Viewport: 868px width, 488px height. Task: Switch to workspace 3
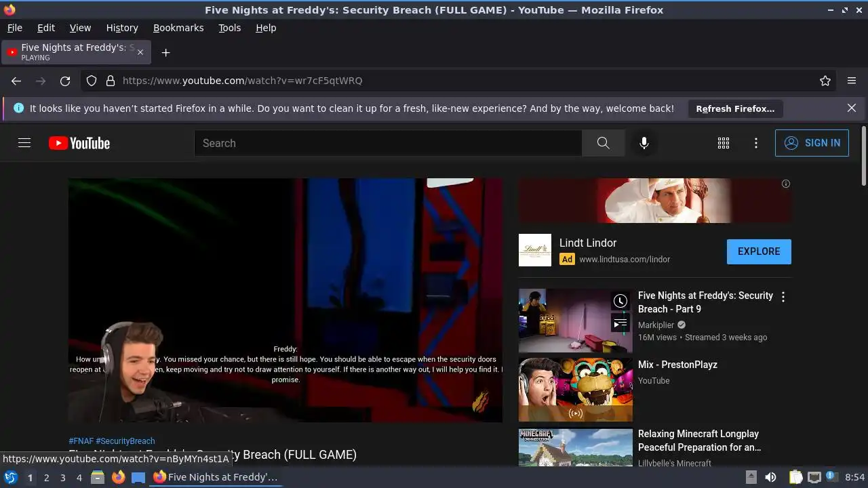pyautogui.click(x=62, y=478)
